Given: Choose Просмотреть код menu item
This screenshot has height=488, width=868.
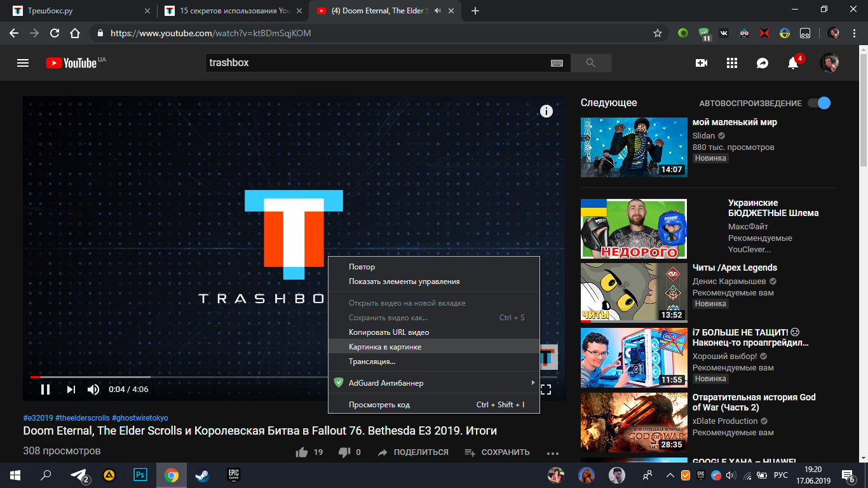Looking at the screenshot, I should (434, 405).
